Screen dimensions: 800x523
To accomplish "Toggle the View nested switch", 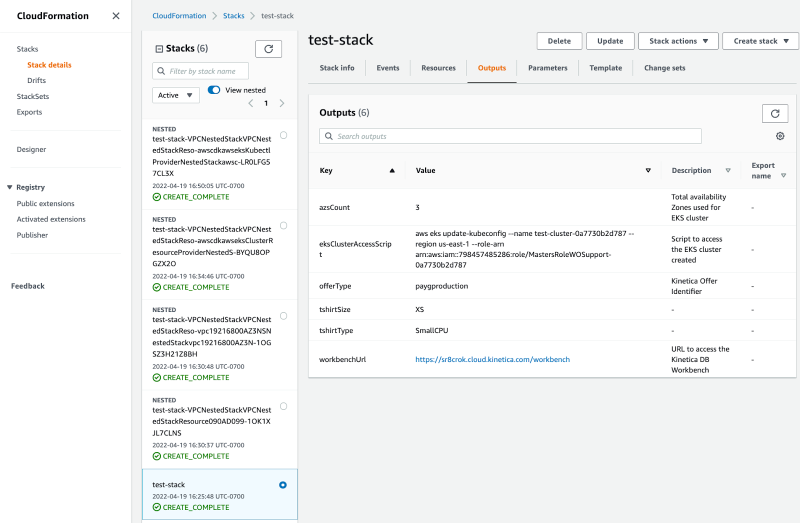I will point(214,90).
